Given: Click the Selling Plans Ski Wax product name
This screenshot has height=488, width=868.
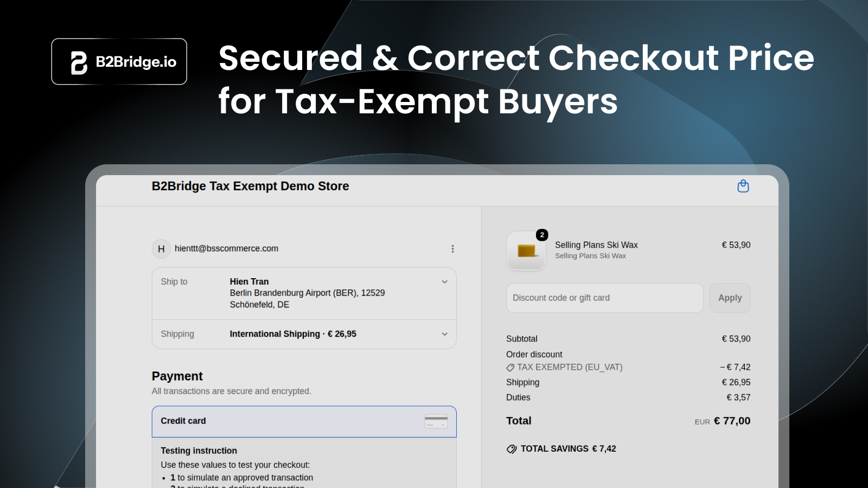Looking at the screenshot, I should 596,245.
